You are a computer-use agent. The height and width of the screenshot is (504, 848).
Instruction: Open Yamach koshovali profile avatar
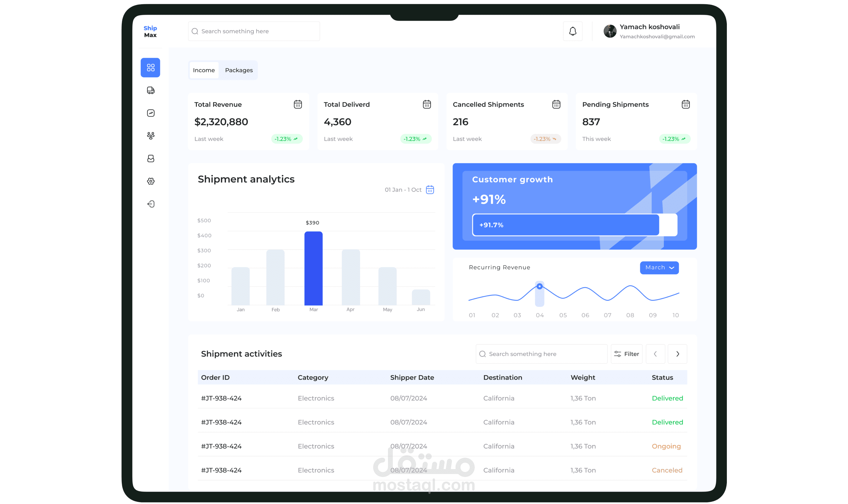click(610, 31)
